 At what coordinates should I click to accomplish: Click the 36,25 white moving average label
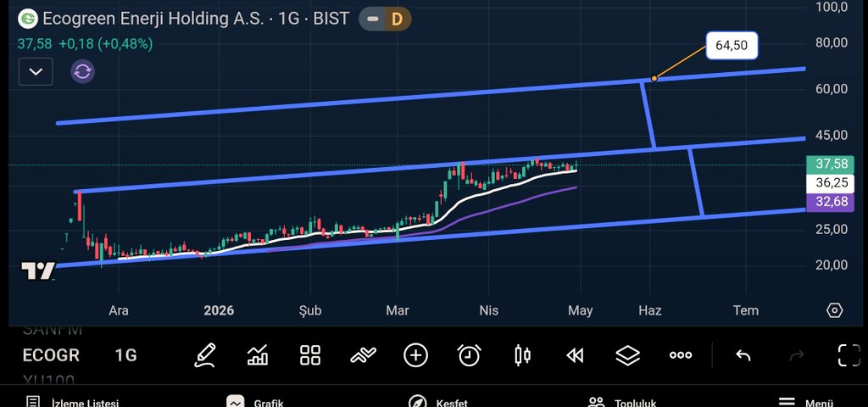pos(832,183)
